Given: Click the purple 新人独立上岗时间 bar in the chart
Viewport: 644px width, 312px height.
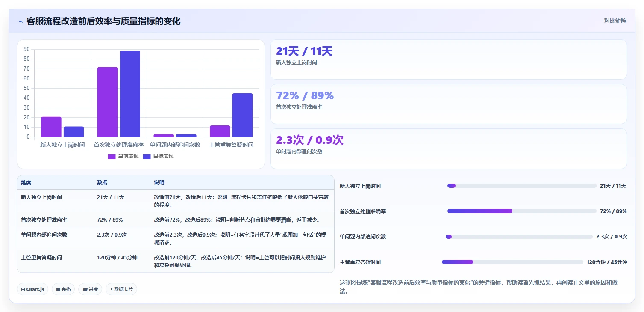Looking at the screenshot, I should 51,127.
